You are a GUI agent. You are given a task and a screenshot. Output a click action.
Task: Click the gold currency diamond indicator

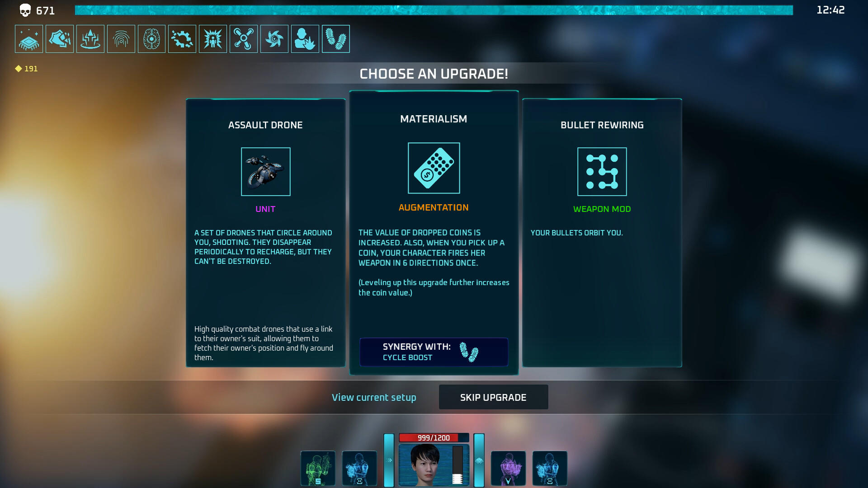(17, 68)
